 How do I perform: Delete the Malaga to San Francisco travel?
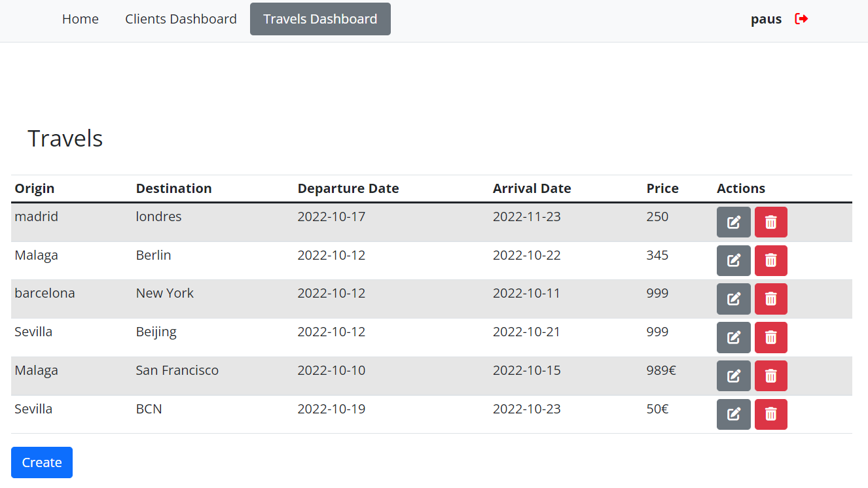pos(770,376)
